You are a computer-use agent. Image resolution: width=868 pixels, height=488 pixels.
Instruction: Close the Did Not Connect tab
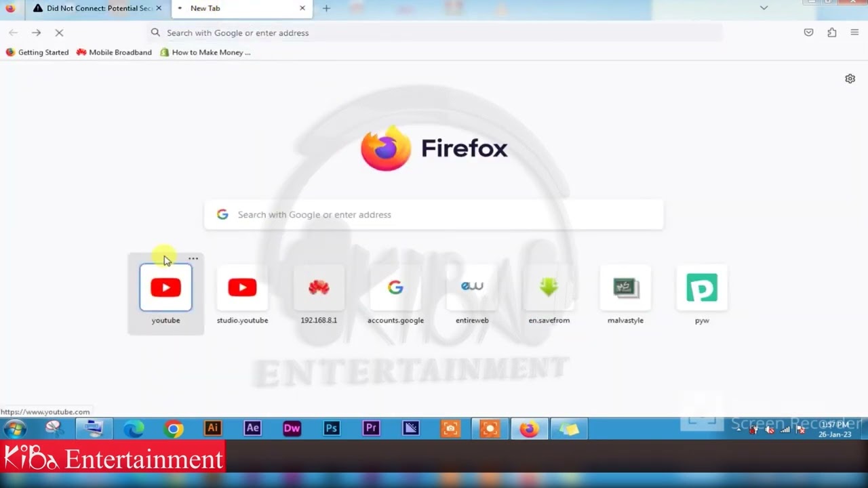coord(159,8)
